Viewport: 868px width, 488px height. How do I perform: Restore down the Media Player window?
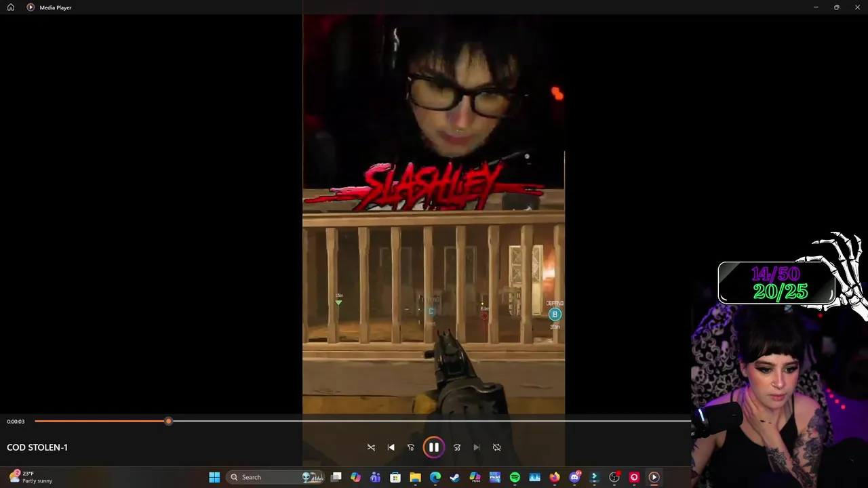tap(837, 7)
